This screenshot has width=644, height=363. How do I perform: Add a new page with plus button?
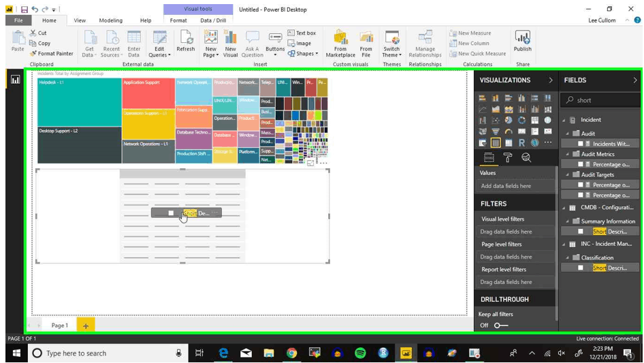coord(85,326)
